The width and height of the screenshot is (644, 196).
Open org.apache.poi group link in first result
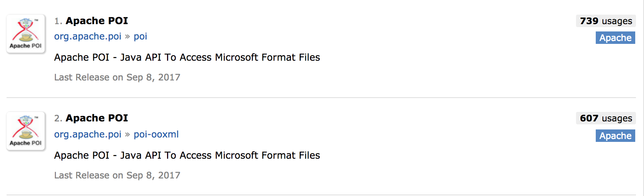[88, 37]
